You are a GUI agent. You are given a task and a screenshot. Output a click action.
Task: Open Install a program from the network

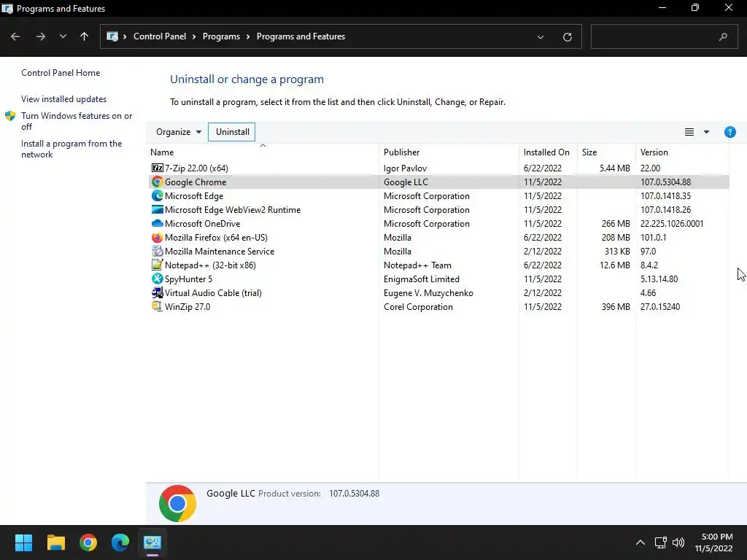pos(71,149)
